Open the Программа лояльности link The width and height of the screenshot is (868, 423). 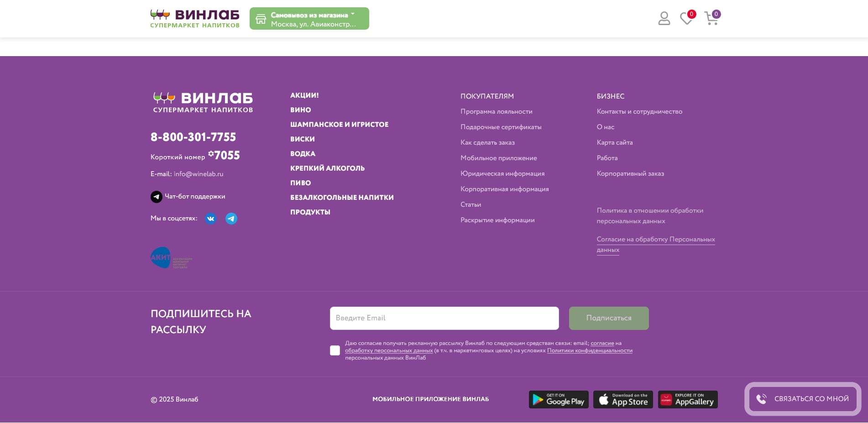(496, 112)
